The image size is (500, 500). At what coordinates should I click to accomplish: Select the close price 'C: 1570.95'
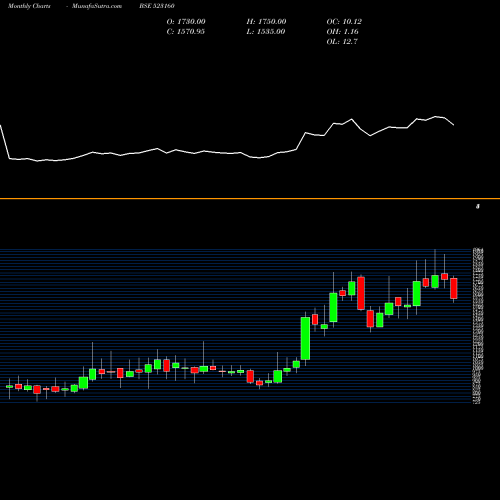(x=186, y=32)
